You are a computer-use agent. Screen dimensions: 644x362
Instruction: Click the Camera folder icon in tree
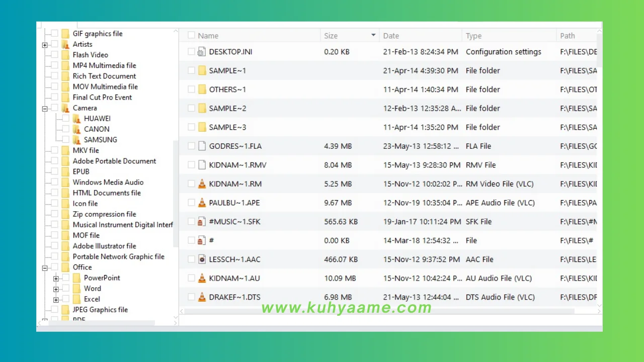pos(65,108)
